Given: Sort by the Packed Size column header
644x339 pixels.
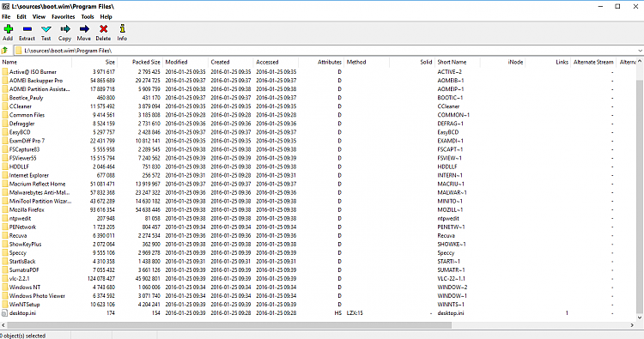Looking at the screenshot, I should click(140, 62).
